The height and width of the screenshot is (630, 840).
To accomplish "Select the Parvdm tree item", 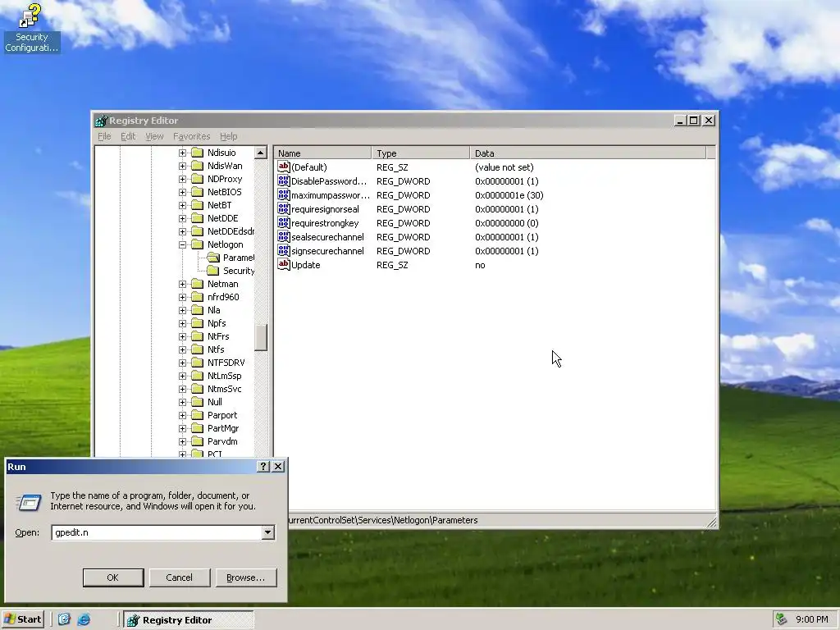I will click(x=222, y=441).
